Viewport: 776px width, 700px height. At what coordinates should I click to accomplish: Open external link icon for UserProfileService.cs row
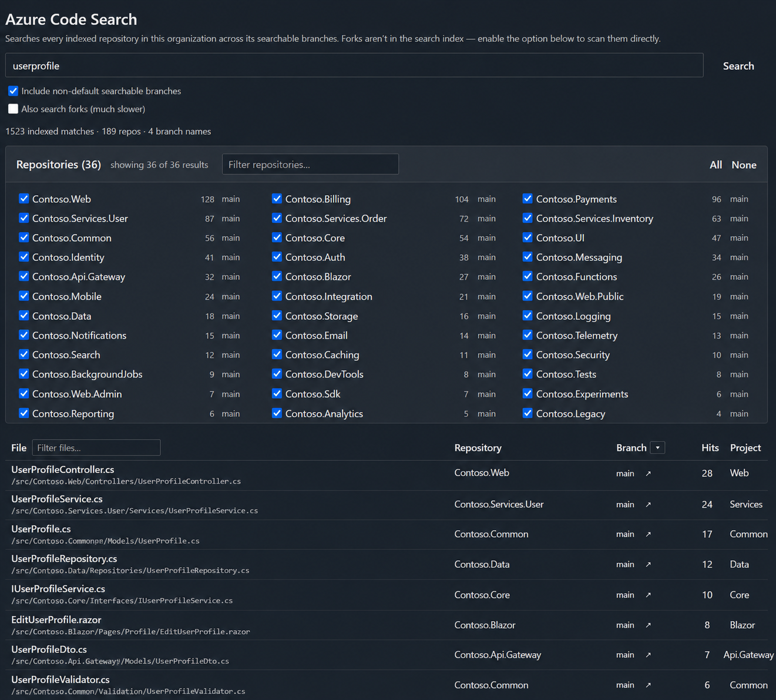pos(648,504)
